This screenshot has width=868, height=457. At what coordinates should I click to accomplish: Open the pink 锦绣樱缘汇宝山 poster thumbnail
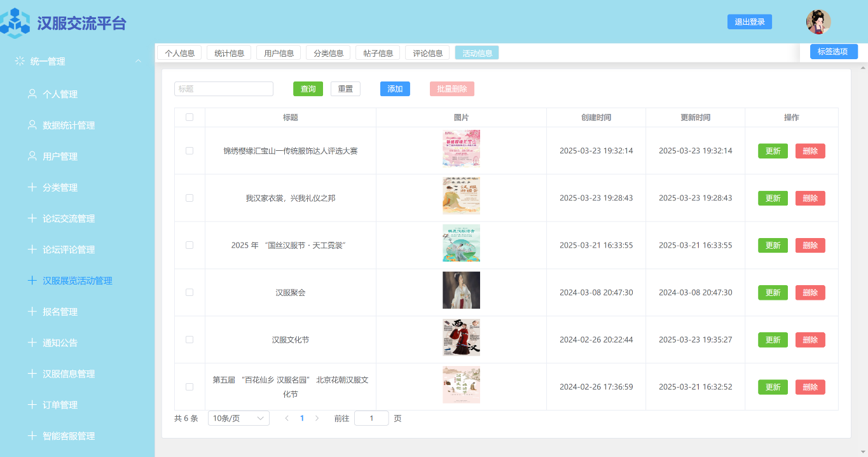click(x=461, y=148)
